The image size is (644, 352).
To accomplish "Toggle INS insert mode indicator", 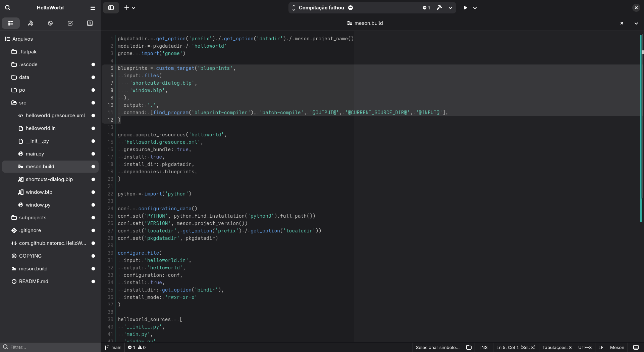I will tap(484, 347).
